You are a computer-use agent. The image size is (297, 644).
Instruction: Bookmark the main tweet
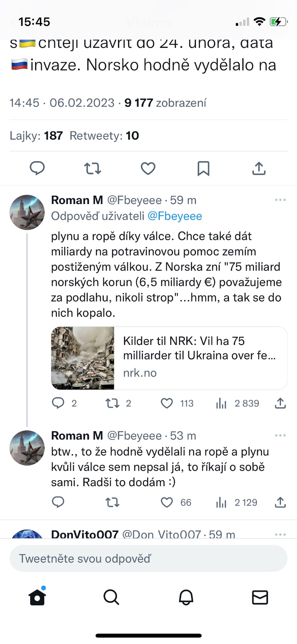pyautogui.click(x=203, y=168)
